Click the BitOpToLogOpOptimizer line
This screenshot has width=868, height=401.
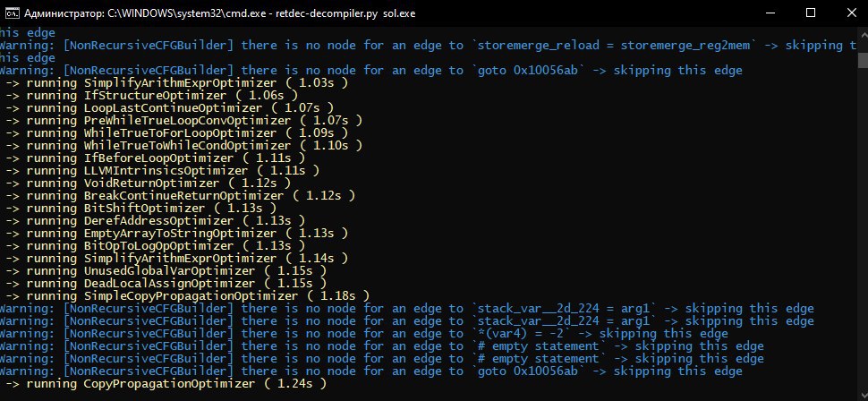[x=155, y=246]
